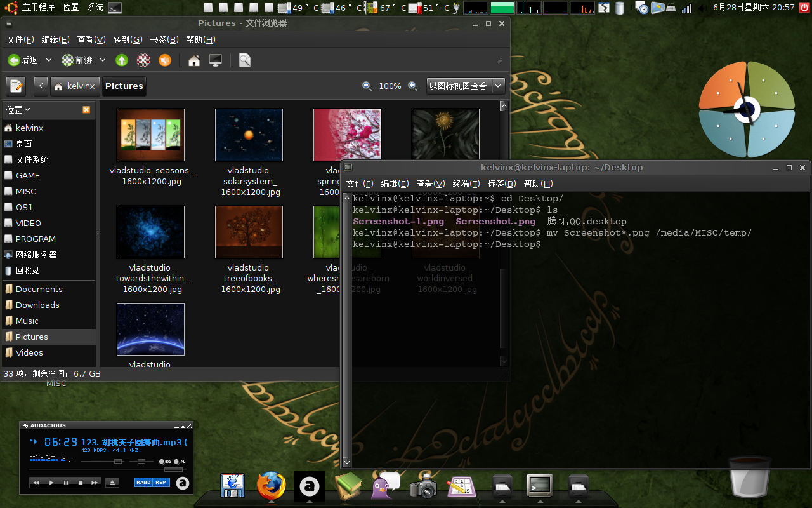Skip to next track in Audacious
812x508 pixels.
click(x=95, y=483)
